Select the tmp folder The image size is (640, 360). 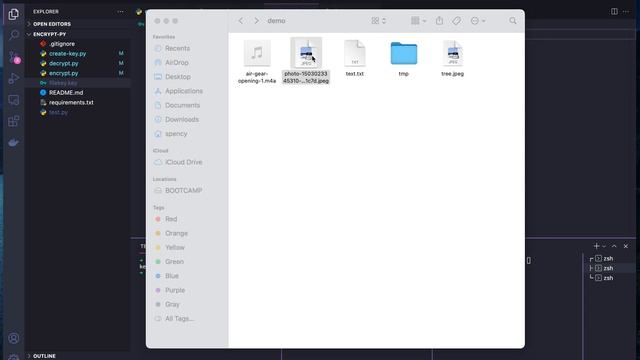[404, 58]
